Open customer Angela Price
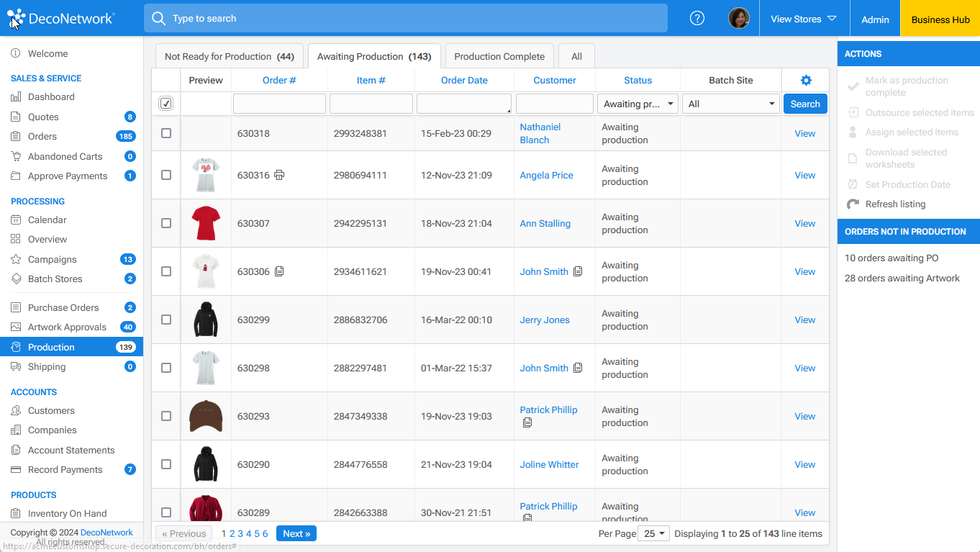The image size is (980, 552). [546, 175]
